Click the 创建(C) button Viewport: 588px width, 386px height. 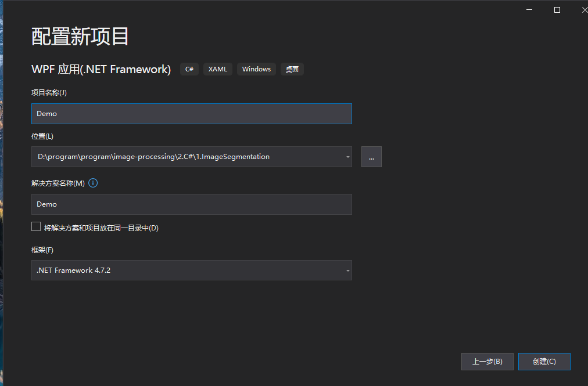(544, 361)
